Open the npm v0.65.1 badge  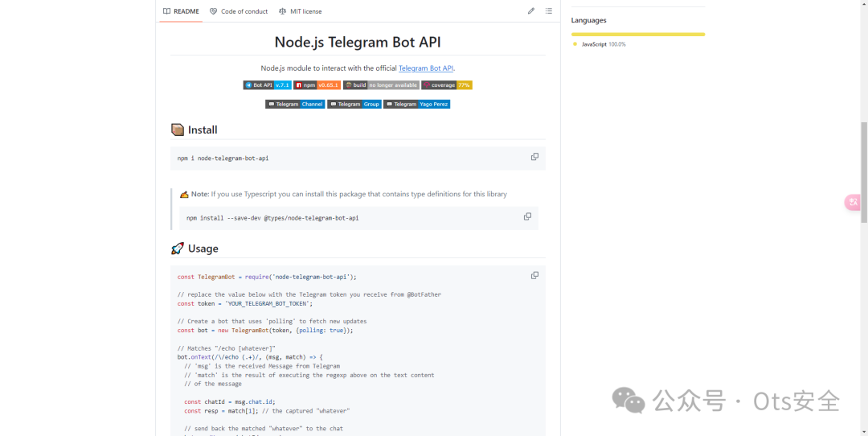(x=317, y=85)
